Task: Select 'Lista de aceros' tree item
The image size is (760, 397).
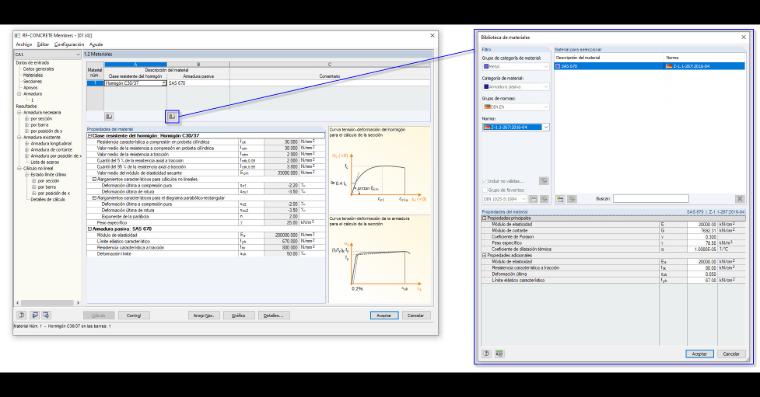Action: 45,162
